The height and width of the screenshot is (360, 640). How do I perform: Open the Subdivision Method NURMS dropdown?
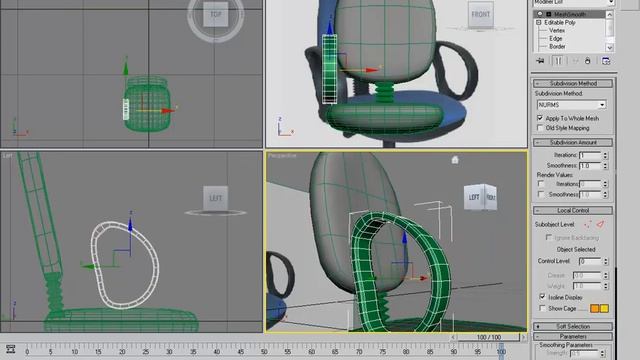pyautogui.click(x=602, y=105)
